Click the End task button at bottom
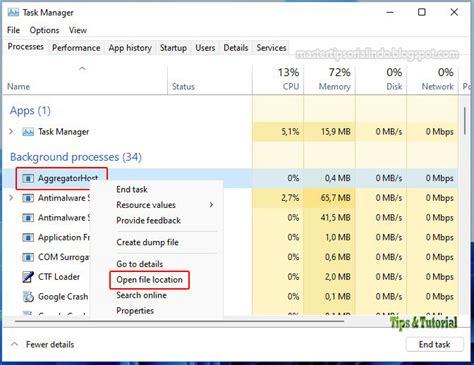 (434, 344)
